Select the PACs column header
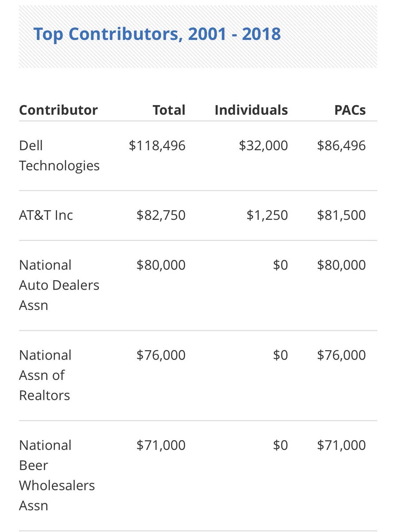The width and height of the screenshot is (396, 532). click(350, 110)
